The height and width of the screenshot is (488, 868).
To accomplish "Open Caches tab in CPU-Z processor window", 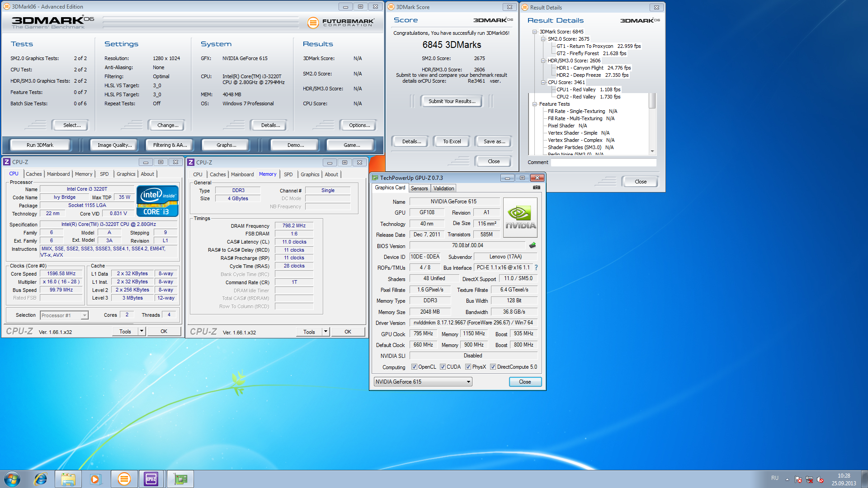I will pos(33,174).
